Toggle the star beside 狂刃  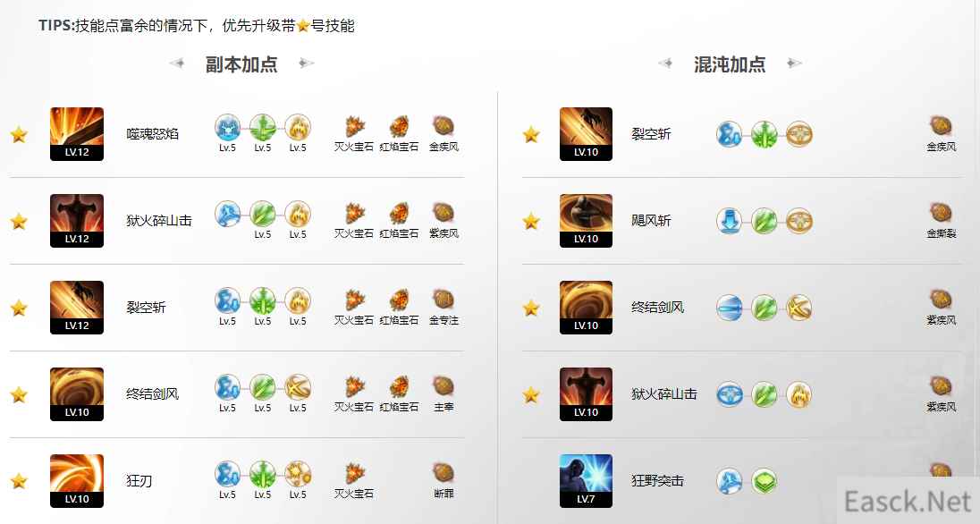click(x=19, y=481)
